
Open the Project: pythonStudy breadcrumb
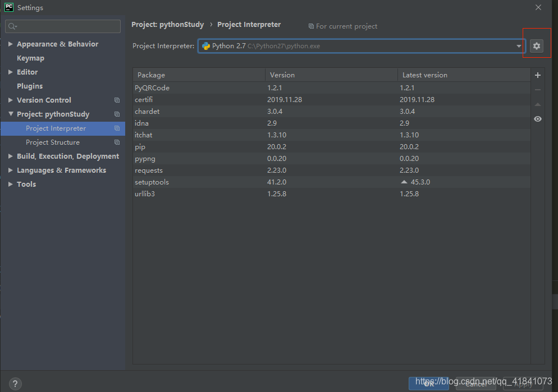click(167, 24)
